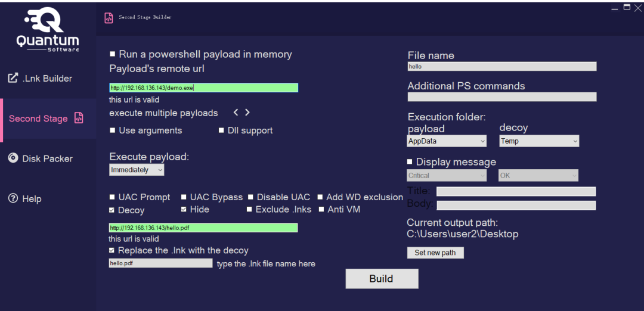The image size is (644, 311).
Task: Click the File name input field
Action: pyautogui.click(x=502, y=67)
